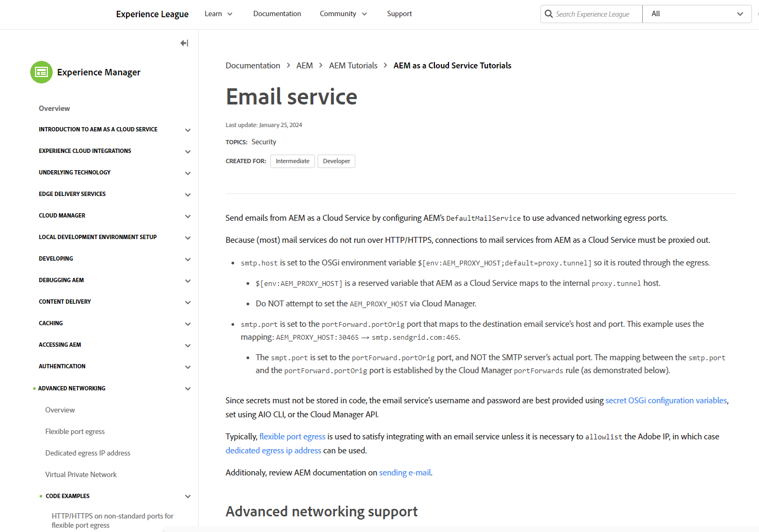759x532 pixels.
Task: Open Virtual Private Network sidebar page
Action: click(x=81, y=474)
